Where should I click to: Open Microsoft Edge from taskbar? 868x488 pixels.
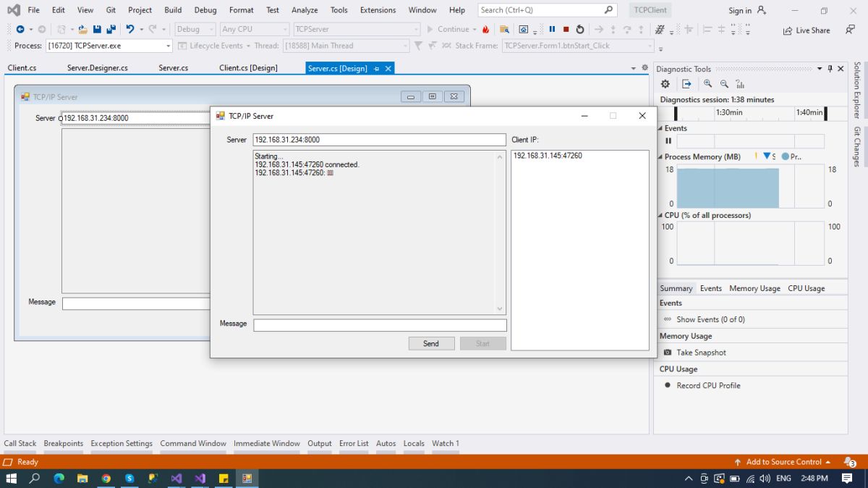click(x=59, y=479)
